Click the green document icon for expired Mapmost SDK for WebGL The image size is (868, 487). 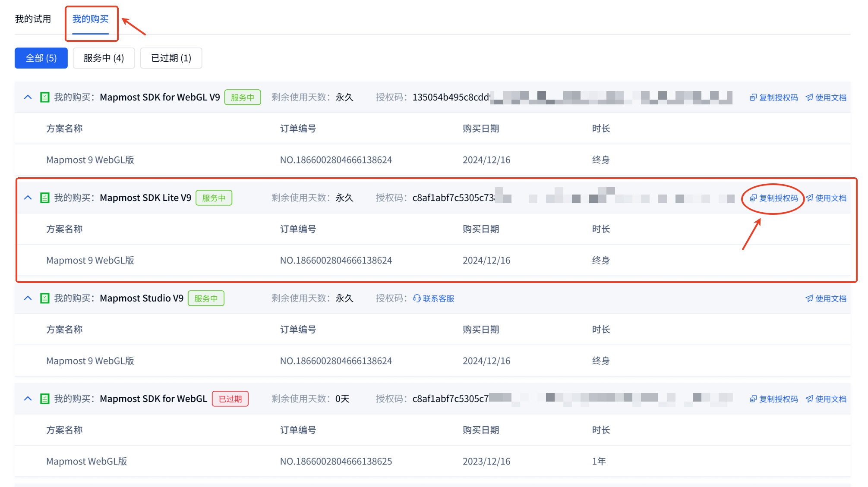tap(44, 399)
